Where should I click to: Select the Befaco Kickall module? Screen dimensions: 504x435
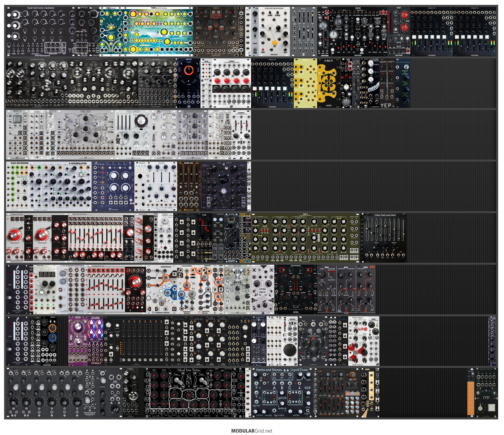(x=323, y=32)
